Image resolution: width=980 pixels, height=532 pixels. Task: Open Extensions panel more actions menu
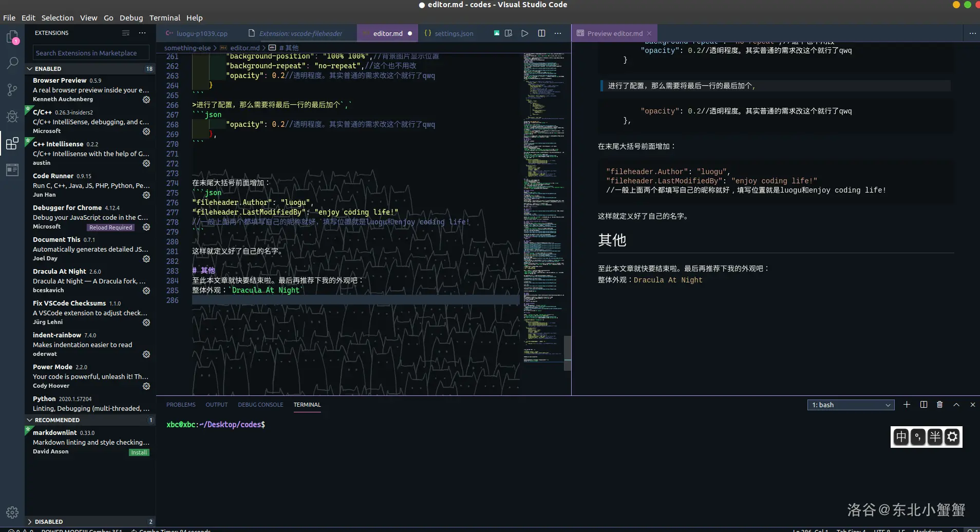[142, 33]
